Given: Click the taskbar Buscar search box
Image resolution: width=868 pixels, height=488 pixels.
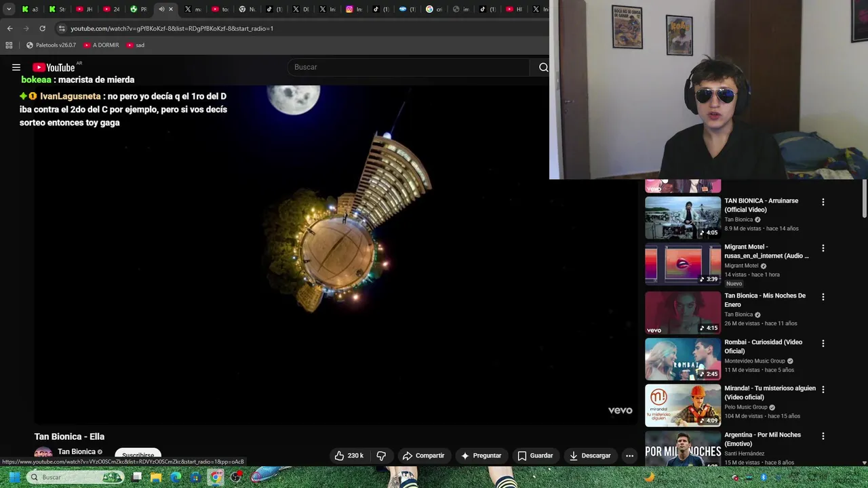Looking at the screenshot, I should click(x=76, y=477).
